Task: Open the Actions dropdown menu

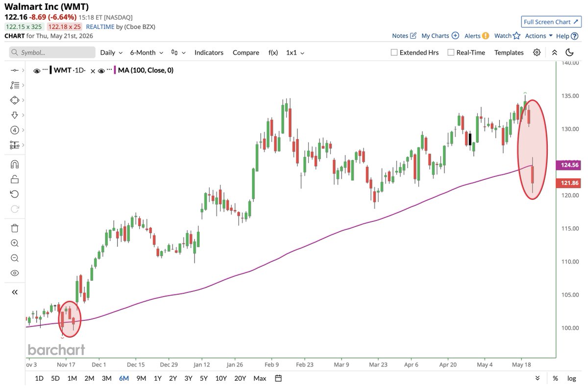Action: point(539,36)
